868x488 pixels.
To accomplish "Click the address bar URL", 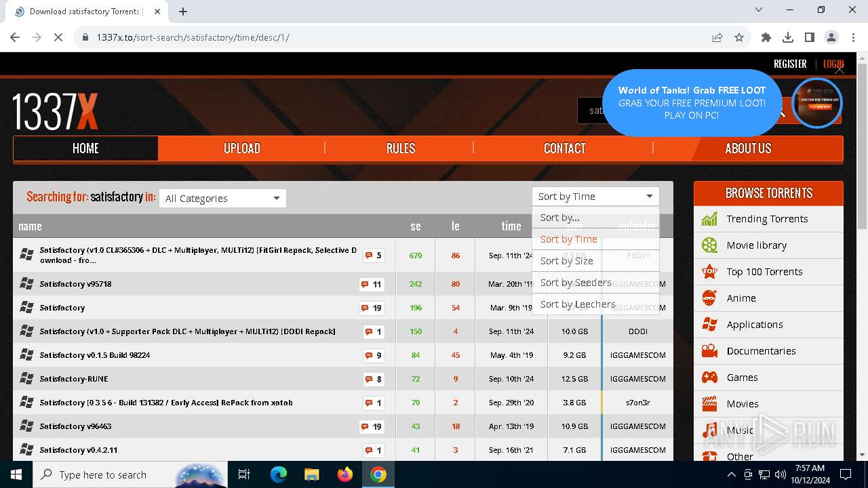I will pyautogui.click(x=193, y=37).
